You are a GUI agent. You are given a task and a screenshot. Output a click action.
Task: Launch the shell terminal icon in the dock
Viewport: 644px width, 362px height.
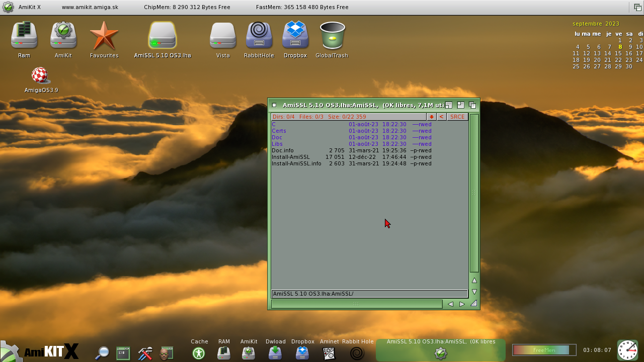coord(123,353)
